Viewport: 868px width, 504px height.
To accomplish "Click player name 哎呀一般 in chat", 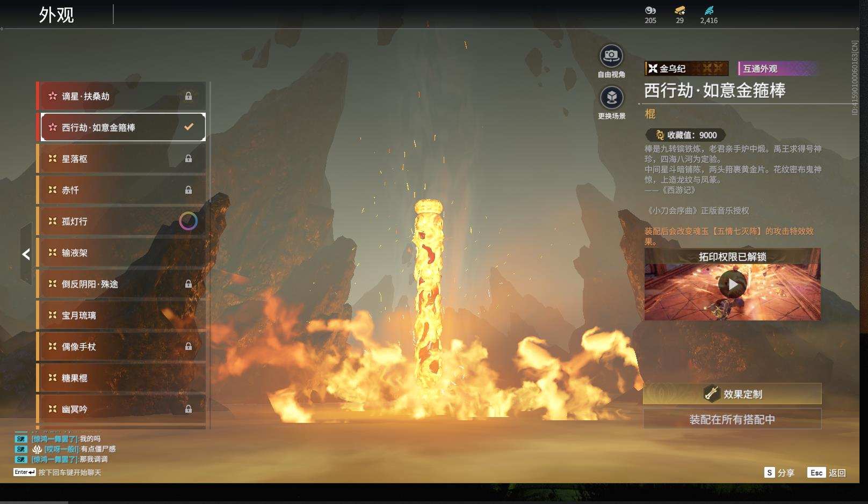I will point(62,449).
